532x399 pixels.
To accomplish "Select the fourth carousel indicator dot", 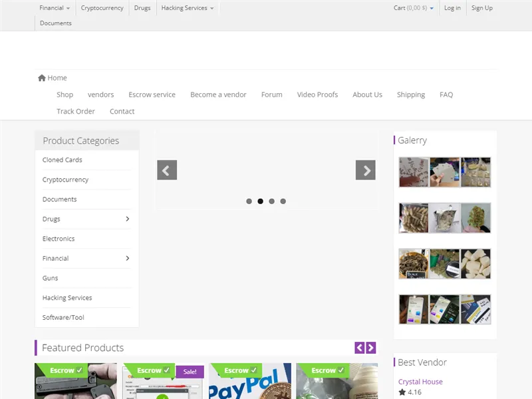I will [x=283, y=201].
